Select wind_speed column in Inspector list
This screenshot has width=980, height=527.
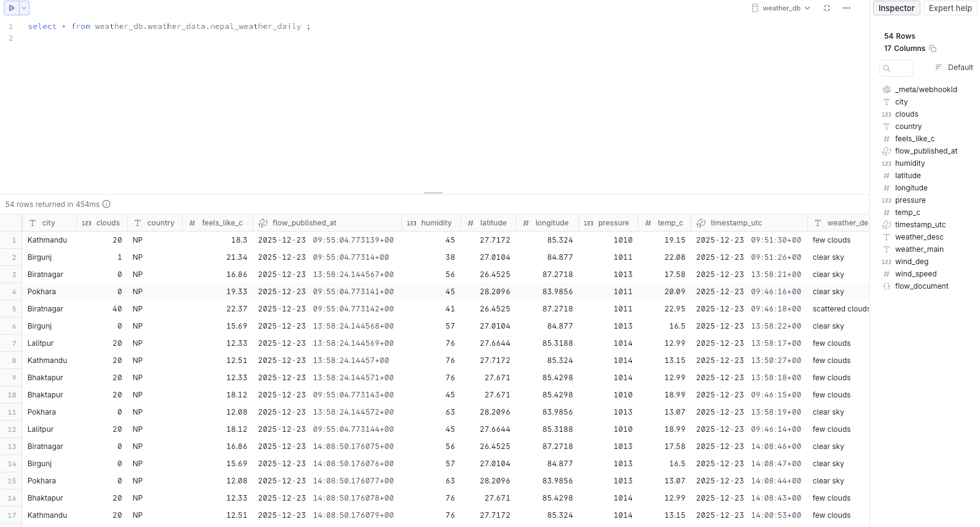coord(915,274)
